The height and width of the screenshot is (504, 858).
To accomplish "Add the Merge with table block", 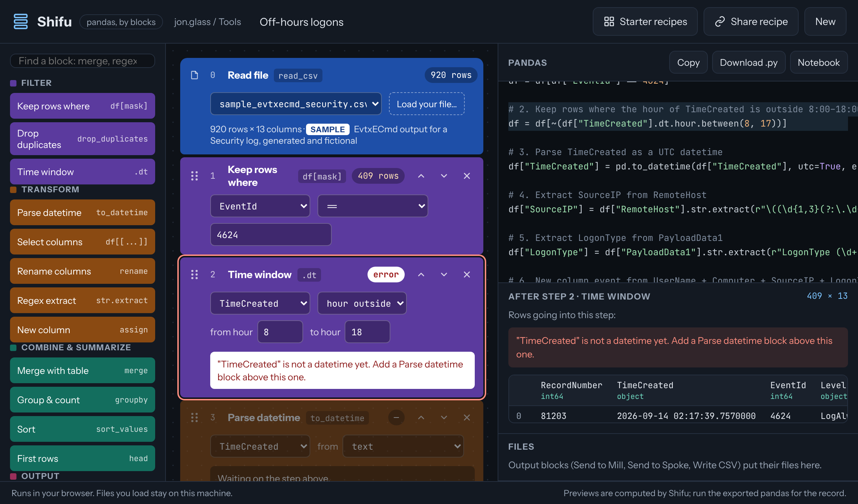I will 83,371.
